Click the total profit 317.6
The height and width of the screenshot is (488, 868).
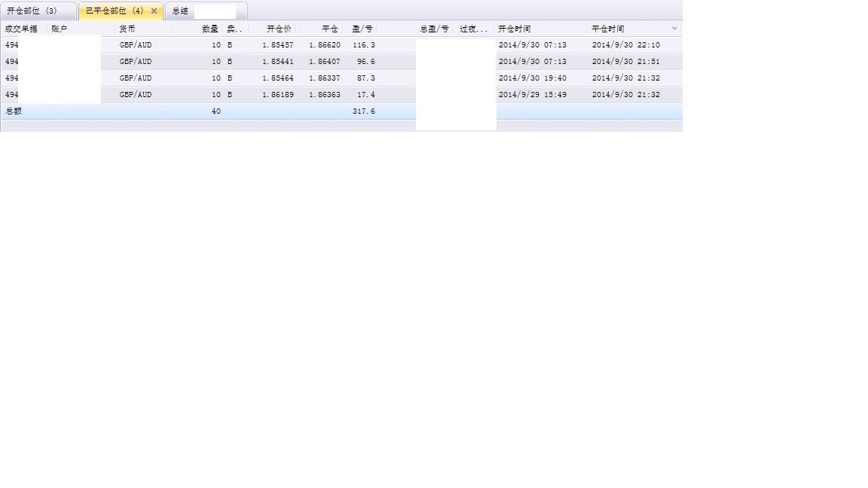click(x=364, y=111)
